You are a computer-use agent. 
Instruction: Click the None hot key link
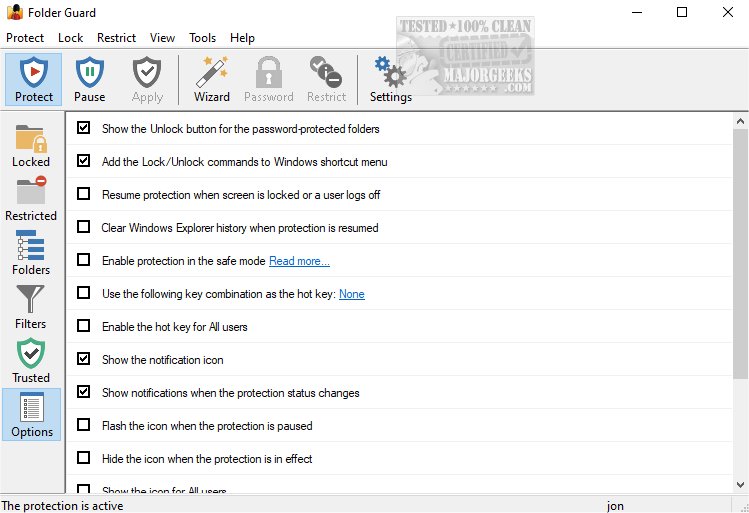click(352, 294)
